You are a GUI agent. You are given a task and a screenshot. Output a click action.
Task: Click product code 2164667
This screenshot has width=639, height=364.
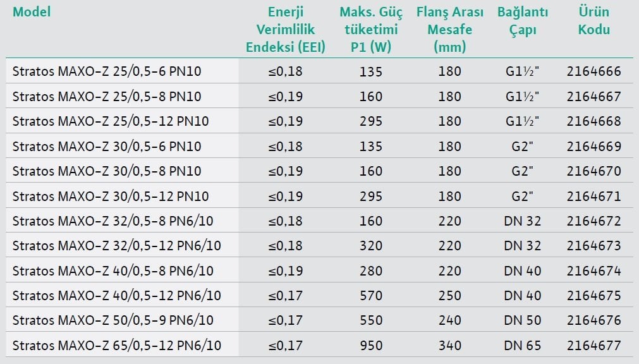(593, 97)
